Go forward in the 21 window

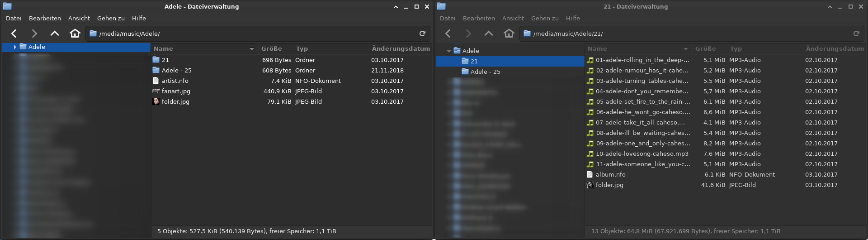point(468,34)
